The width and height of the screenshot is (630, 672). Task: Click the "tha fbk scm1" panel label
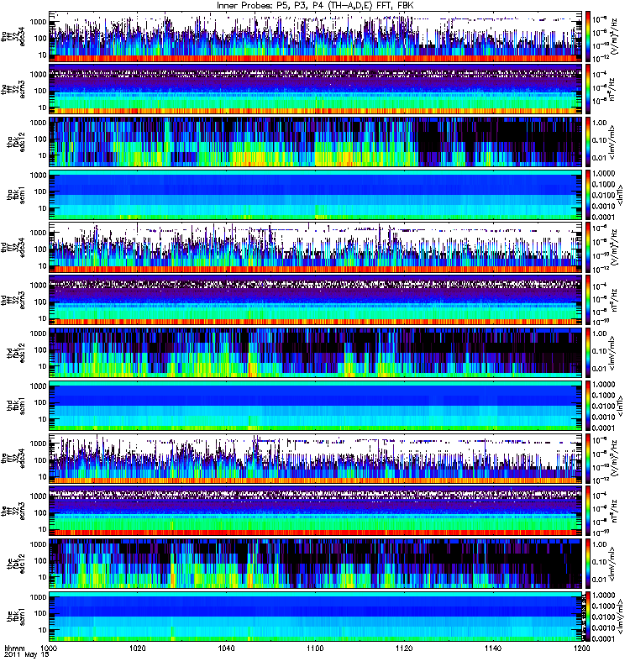click(16, 195)
